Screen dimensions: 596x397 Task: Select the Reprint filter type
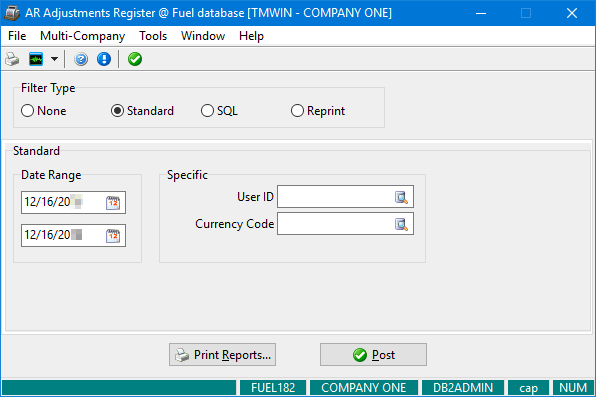[318, 111]
